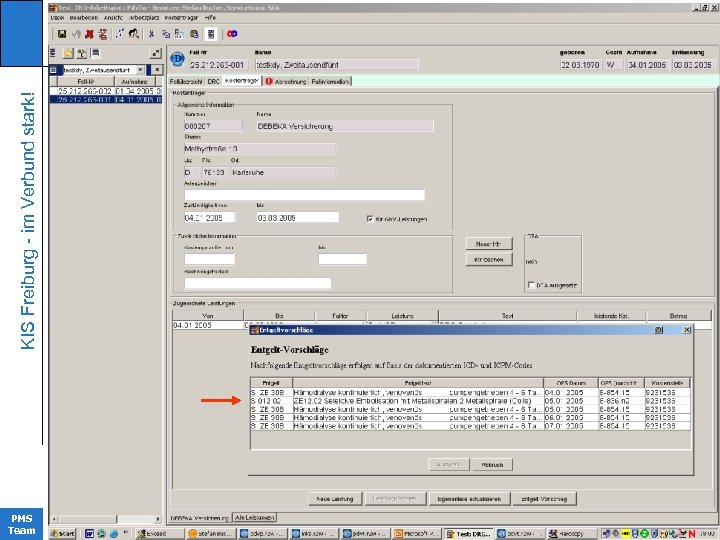Select the 'DEBEKA Versicherung' bottom tab
This screenshot has height=540, width=720.
(x=200, y=518)
